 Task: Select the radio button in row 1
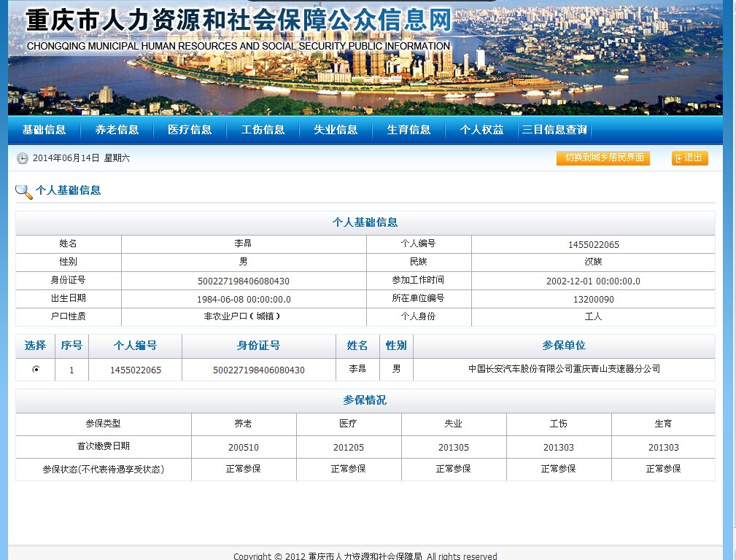[36, 370]
